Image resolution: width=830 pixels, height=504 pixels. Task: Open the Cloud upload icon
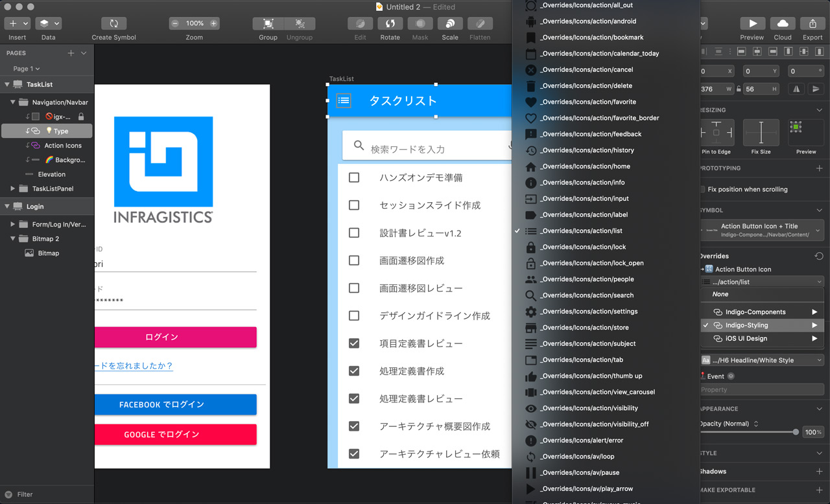point(783,23)
